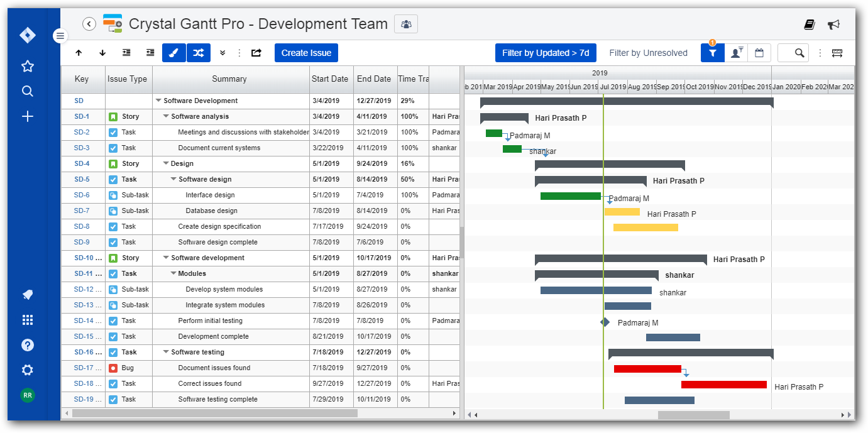Screen dimensions: 868x433
Task: Click the team members icon next to title
Action: (x=406, y=24)
